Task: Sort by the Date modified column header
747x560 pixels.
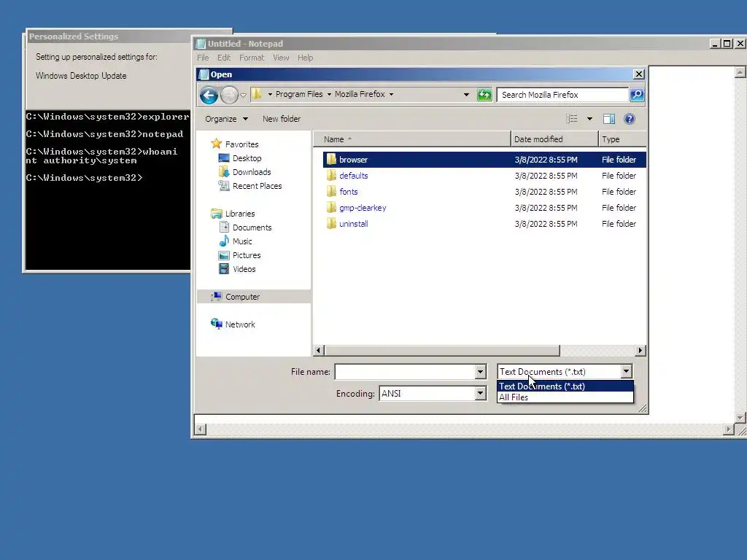Action: click(x=554, y=139)
